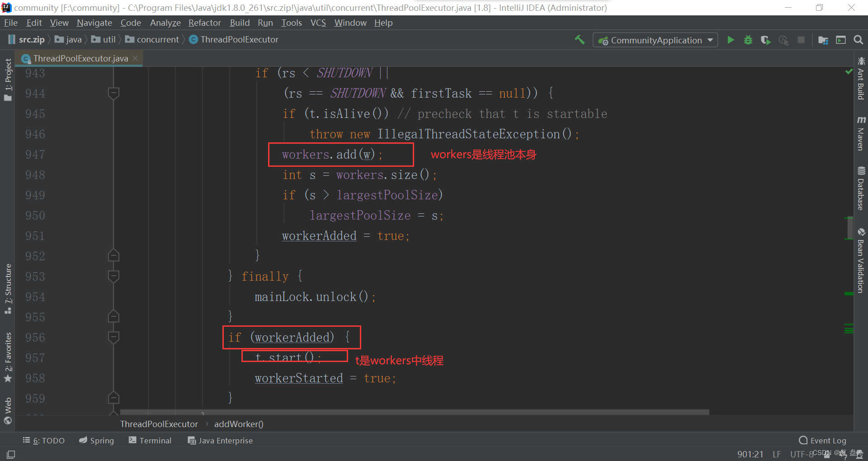Screen dimensions: 868x461
Task: Open the Spring tool window
Action: tap(96, 440)
